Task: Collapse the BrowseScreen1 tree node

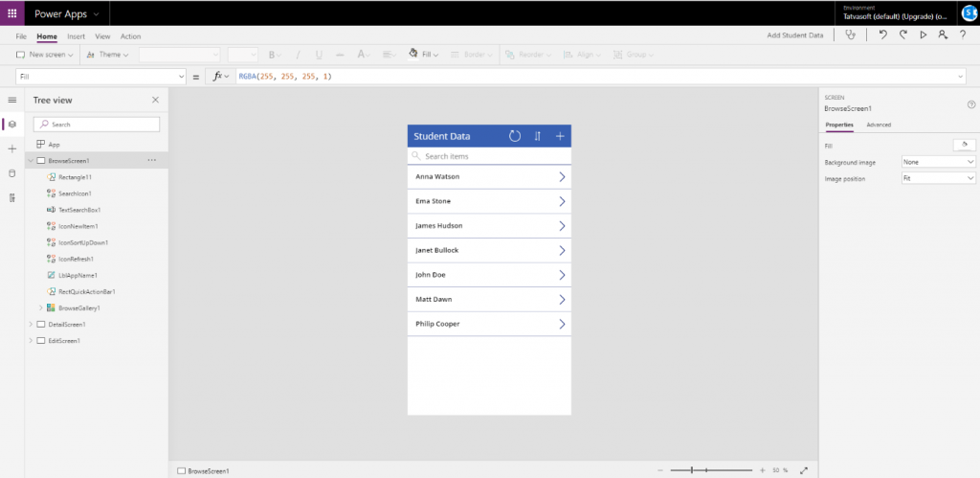Action: (31, 161)
